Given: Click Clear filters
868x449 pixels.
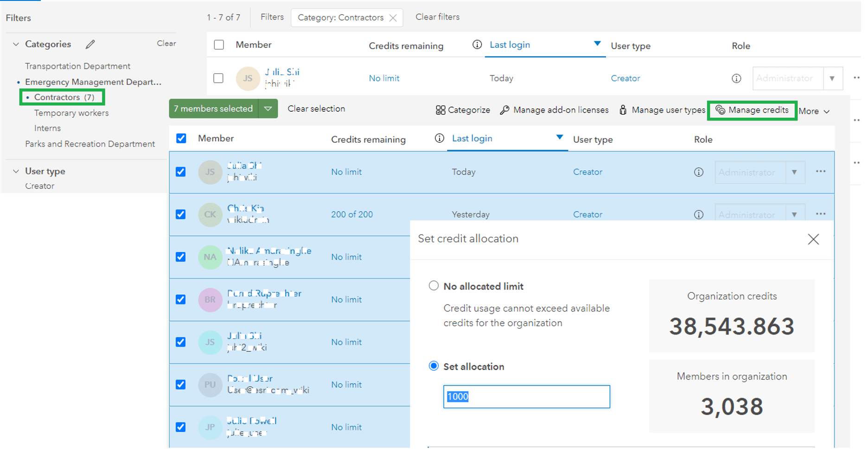Looking at the screenshot, I should tap(437, 17).
